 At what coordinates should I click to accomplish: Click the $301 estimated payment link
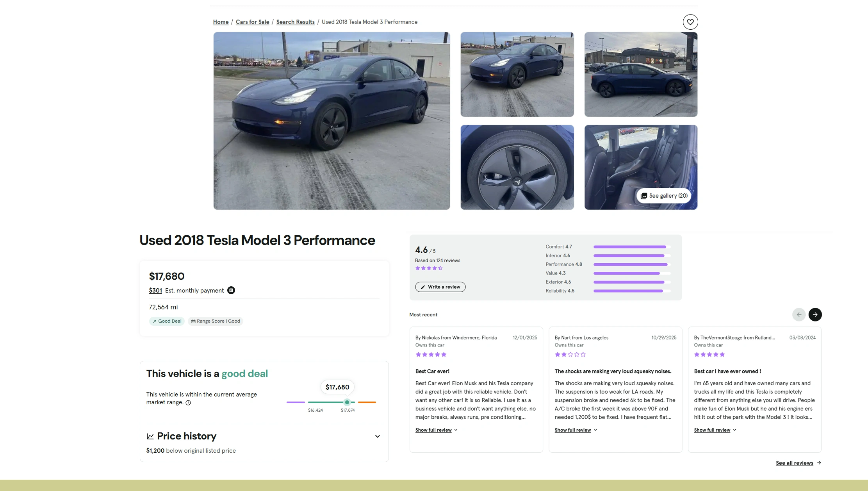click(x=155, y=290)
